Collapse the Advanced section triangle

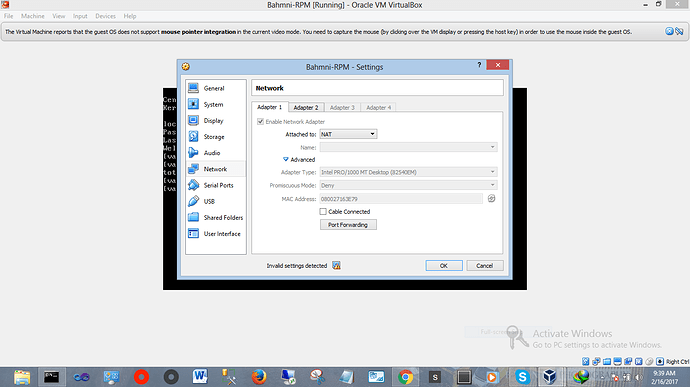pos(286,159)
